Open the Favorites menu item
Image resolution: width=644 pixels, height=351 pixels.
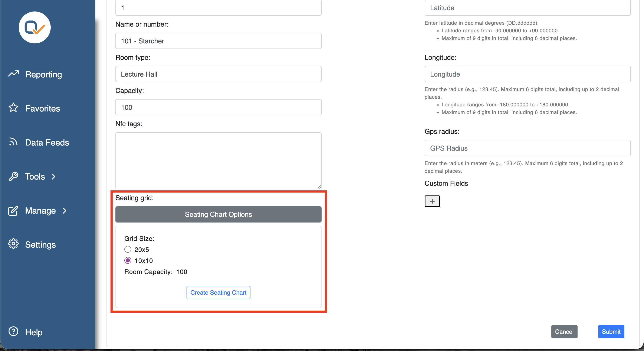pyautogui.click(x=43, y=108)
